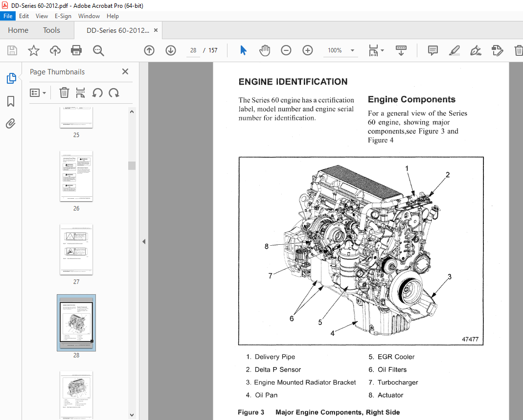Select page 27 thumbnail

click(x=76, y=250)
